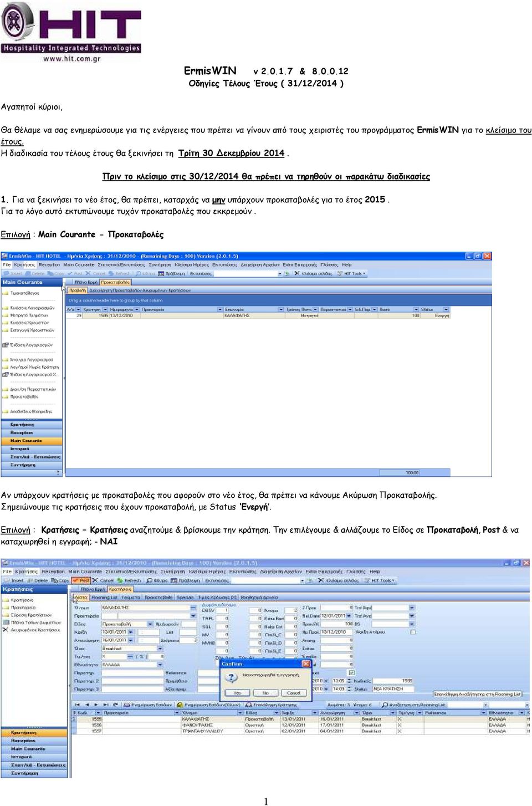Select Μετρητά Τμημάτων in Main Courante sidebar
532x806 pixels.
29,315
